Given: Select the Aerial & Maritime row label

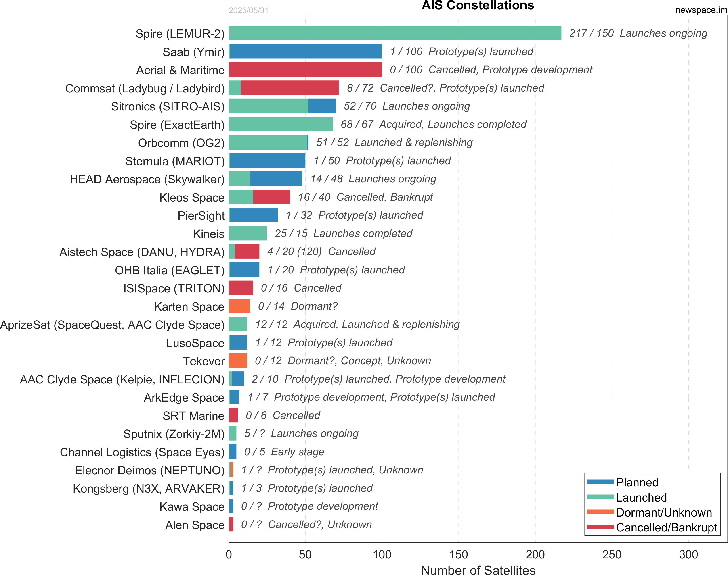Looking at the screenshot, I should (x=180, y=70).
